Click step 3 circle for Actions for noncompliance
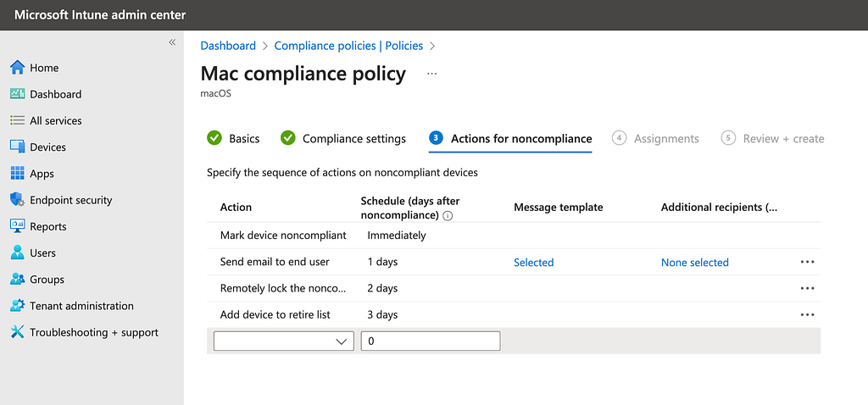The image size is (868, 405). click(437, 138)
